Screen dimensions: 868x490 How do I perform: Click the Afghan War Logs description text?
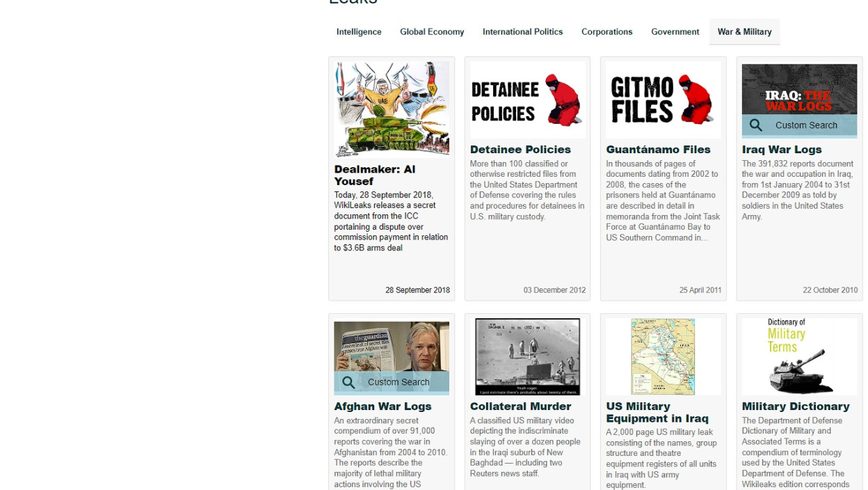[x=391, y=452]
